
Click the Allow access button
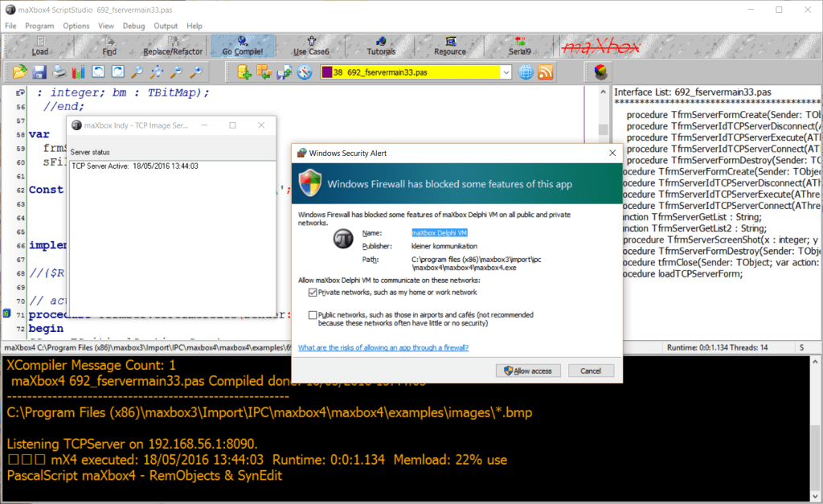(x=528, y=371)
